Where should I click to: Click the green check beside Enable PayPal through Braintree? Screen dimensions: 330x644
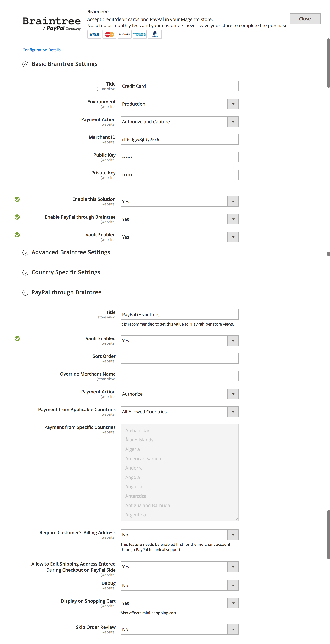click(17, 217)
